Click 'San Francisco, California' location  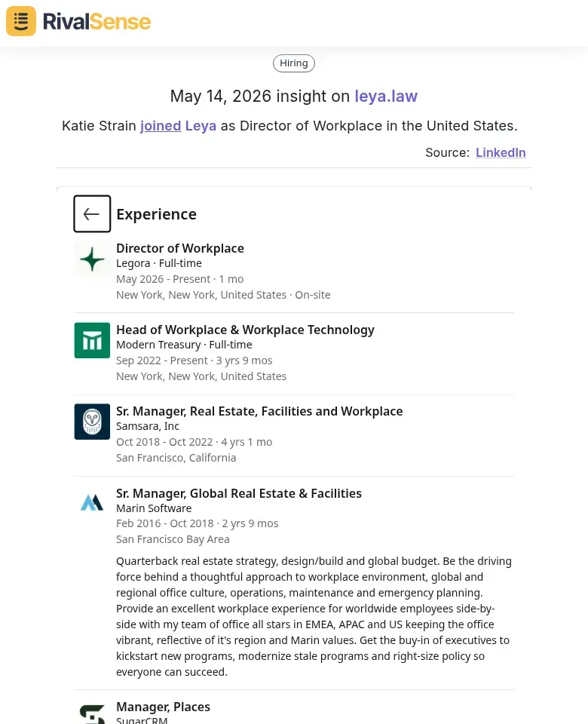(x=176, y=458)
